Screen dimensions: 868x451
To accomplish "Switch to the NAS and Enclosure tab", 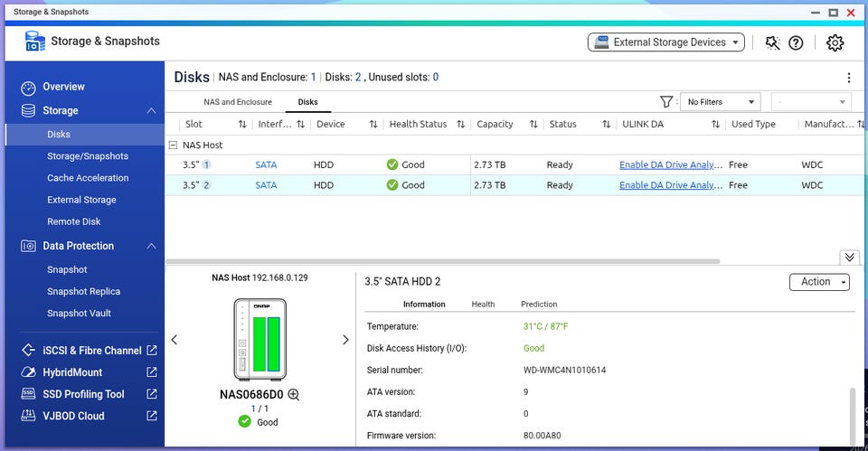I will [237, 102].
